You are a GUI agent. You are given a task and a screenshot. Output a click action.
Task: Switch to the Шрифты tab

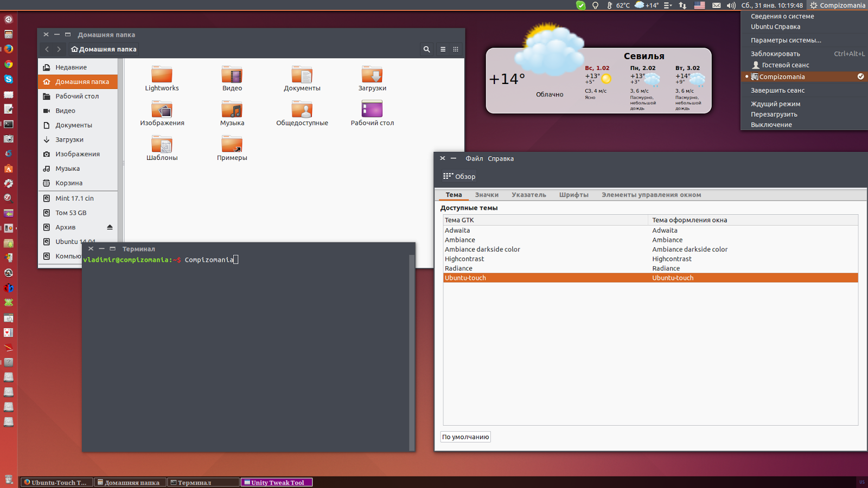click(574, 195)
